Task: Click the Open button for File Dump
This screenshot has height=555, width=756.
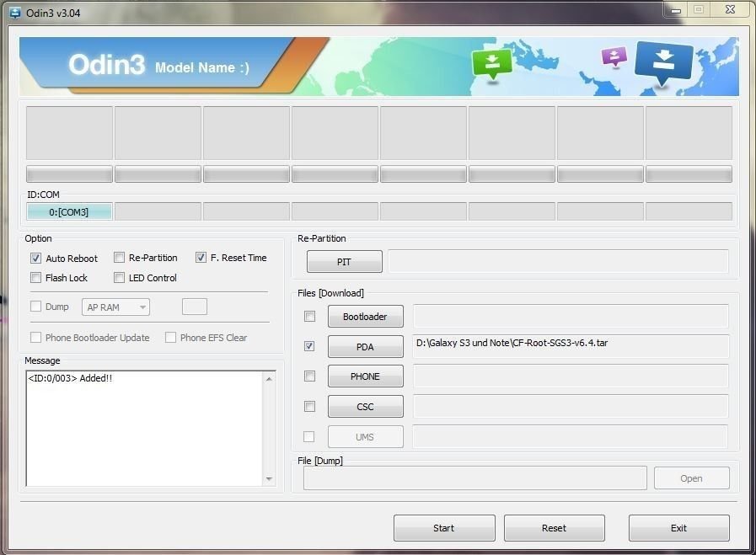Action: point(691,478)
